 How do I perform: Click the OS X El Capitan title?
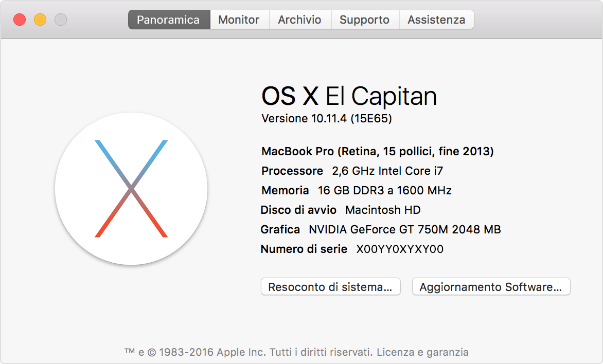pyautogui.click(x=349, y=96)
